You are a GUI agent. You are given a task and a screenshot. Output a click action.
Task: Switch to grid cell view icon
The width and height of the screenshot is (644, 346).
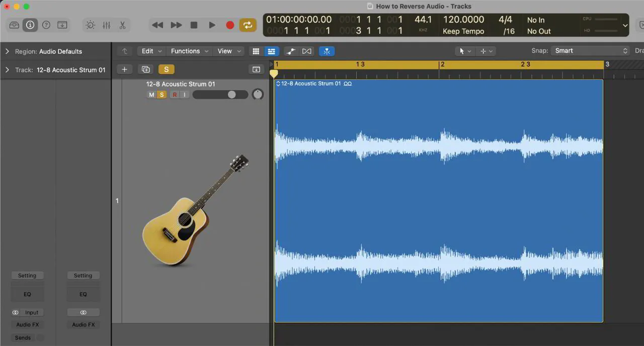point(256,51)
